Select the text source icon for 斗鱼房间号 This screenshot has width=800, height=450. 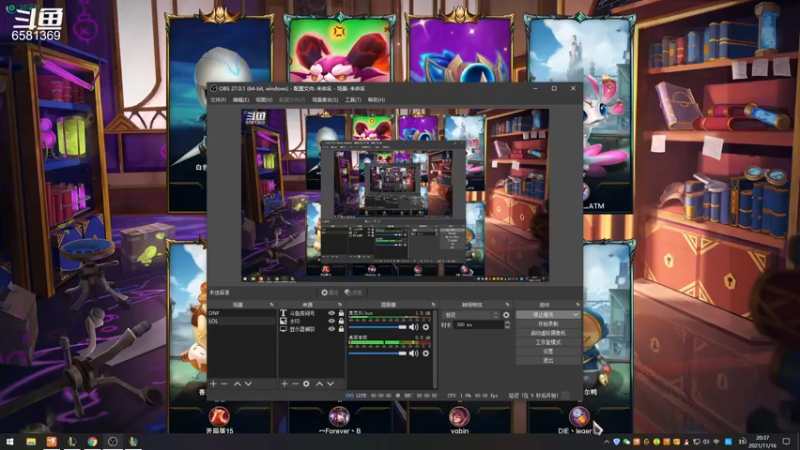pos(283,313)
